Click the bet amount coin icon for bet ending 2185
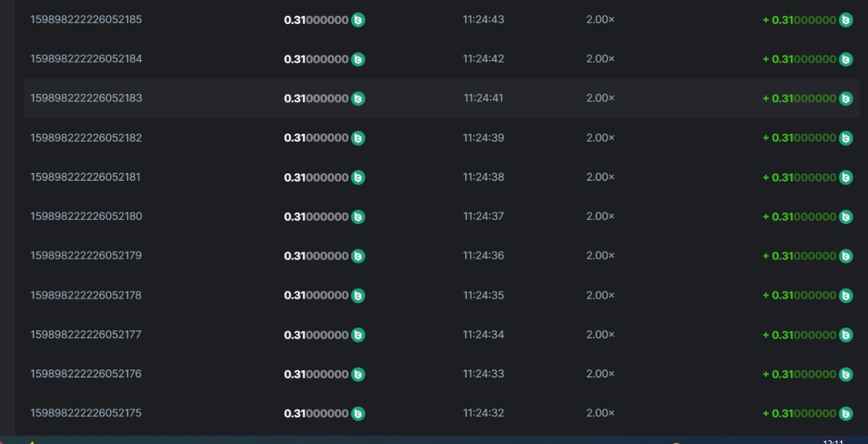This screenshot has width=868, height=444. [x=358, y=20]
